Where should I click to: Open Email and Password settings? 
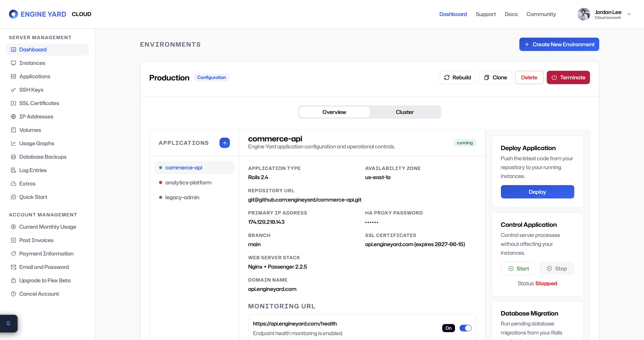[x=47, y=267]
